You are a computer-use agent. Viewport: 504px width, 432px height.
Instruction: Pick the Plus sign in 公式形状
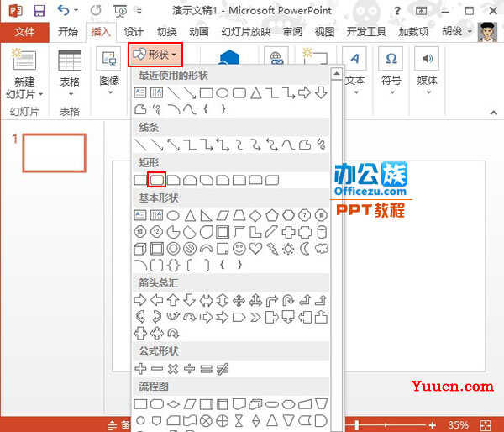point(140,369)
